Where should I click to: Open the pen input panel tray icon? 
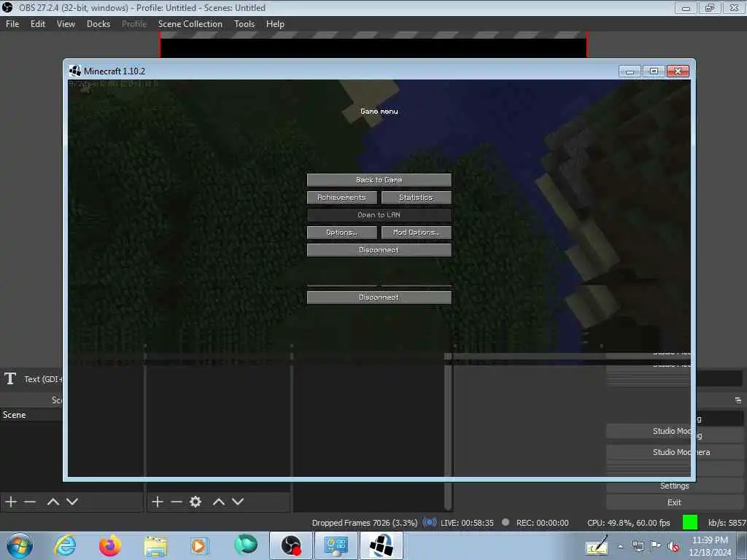(597, 545)
